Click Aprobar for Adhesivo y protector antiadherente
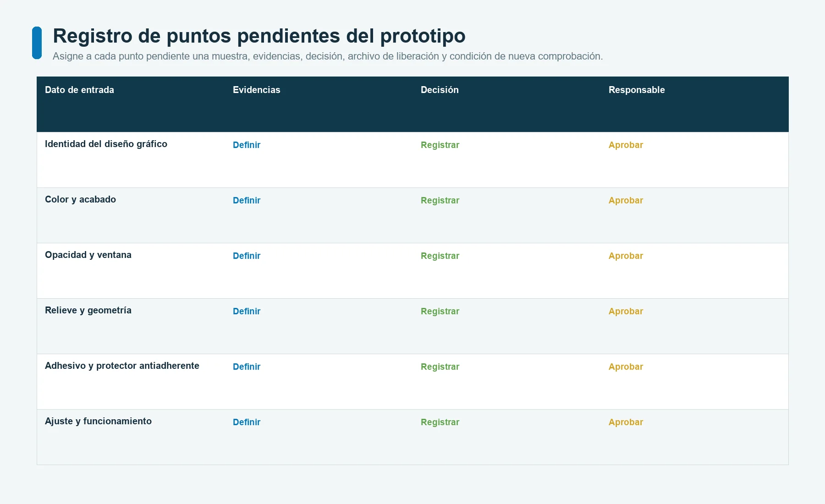Viewport: 825px width, 504px height. (x=626, y=367)
